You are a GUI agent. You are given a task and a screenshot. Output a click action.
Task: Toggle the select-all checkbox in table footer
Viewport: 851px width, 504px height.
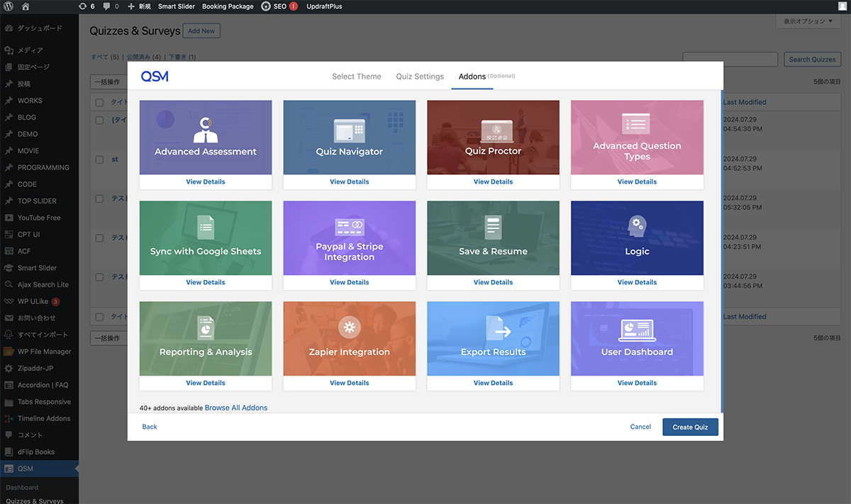(x=99, y=317)
